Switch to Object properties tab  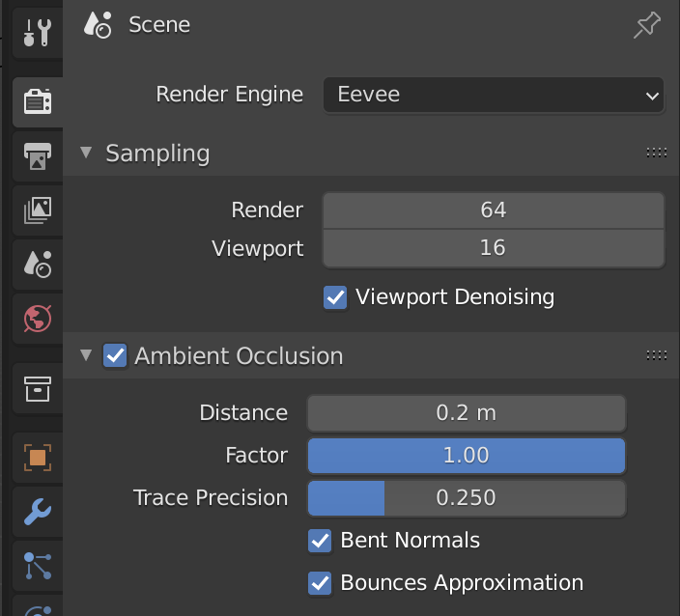point(38,458)
